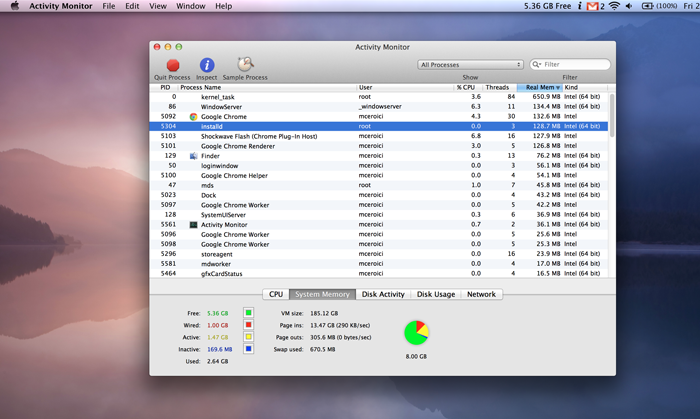Click the green Free memory swatch
This screenshot has height=419, width=700.
click(249, 313)
